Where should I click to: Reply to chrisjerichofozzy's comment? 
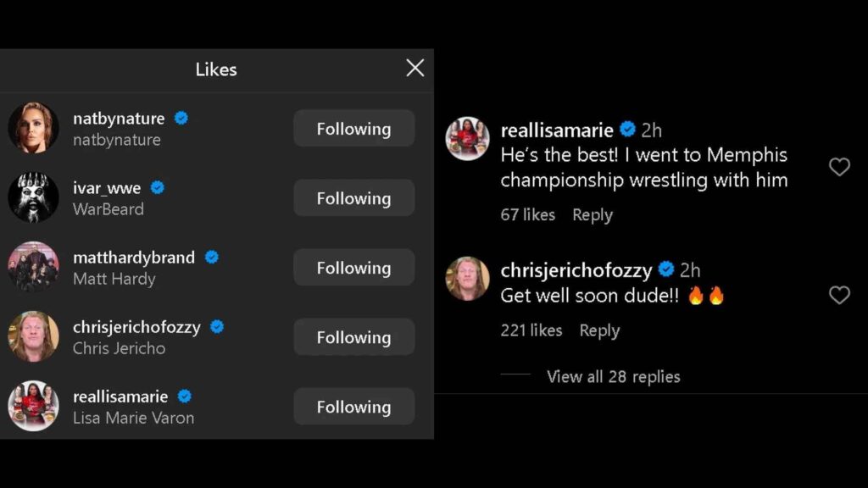[598, 330]
